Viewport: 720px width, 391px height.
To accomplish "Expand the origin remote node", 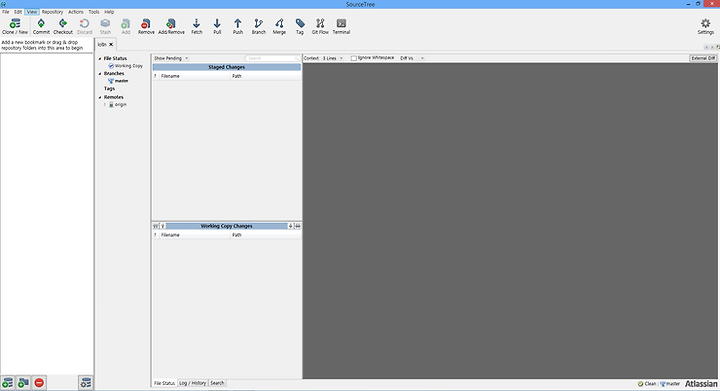I will 105,105.
